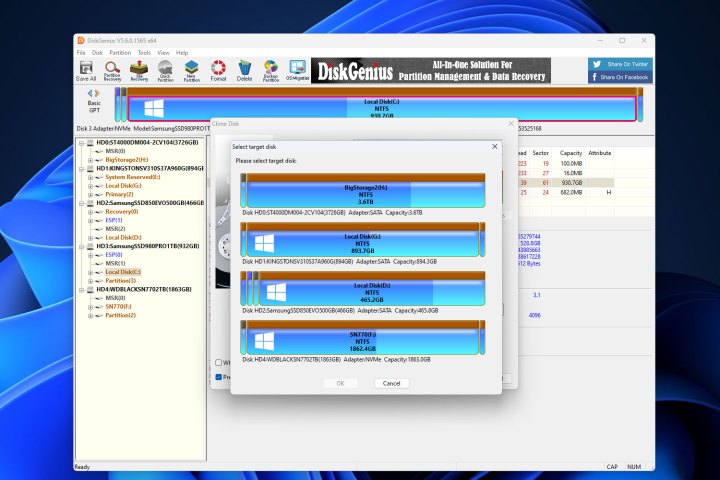Expand the System Reserved(E:) tree node

coord(91,177)
